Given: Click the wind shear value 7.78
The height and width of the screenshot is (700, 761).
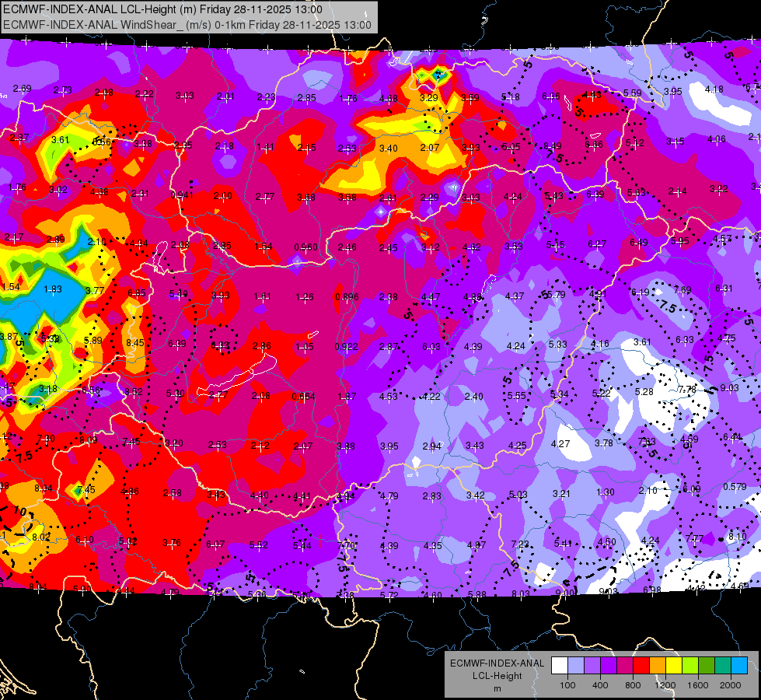Looking at the screenshot, I should click(x=687, y=390).
